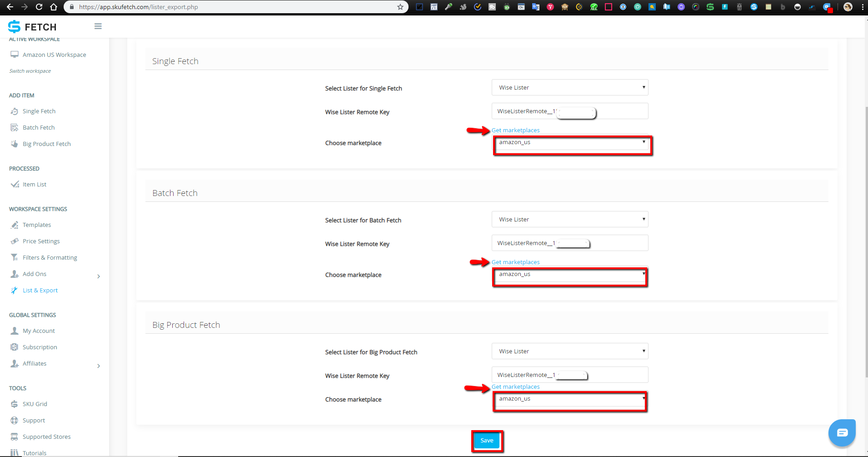Go to the browser home page

pos(54,7)
